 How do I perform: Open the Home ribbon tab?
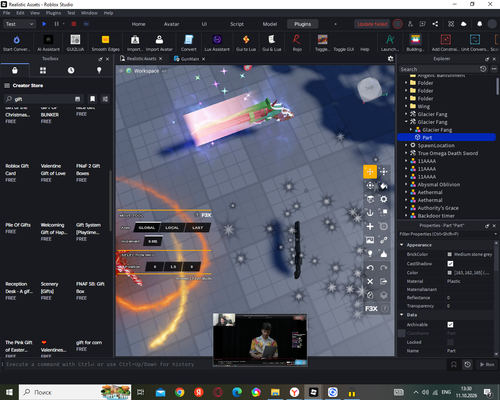[138, 24]
